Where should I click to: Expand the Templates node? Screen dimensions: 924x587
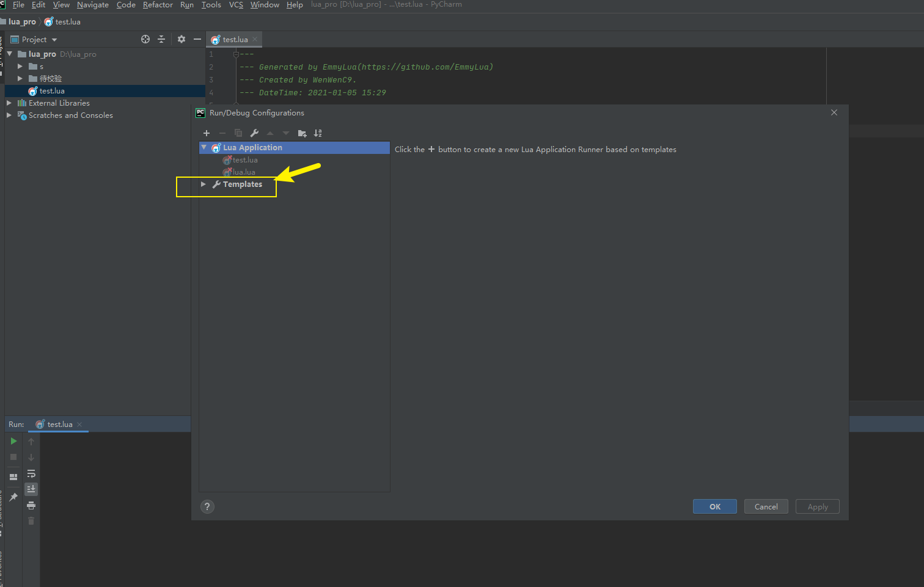[204, 184]
